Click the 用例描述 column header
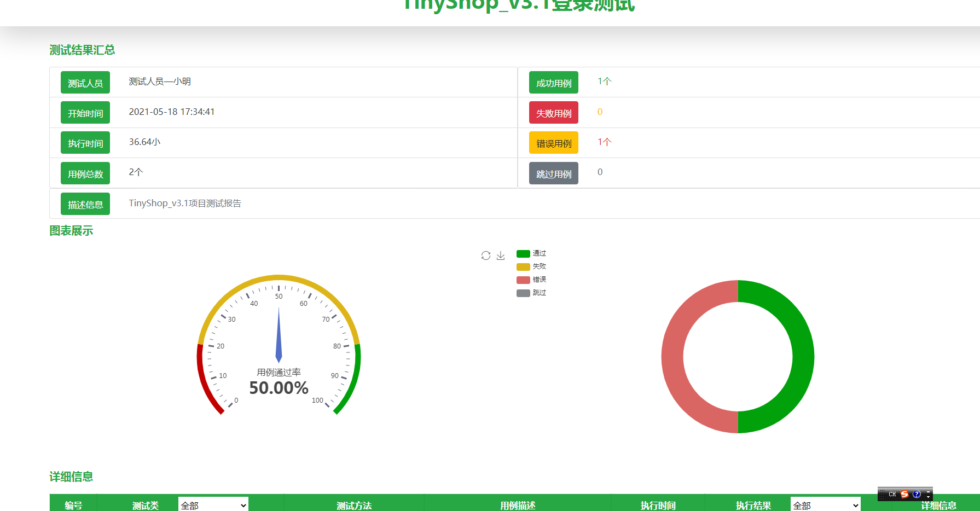Viewport: 980px width, 511px height. pyautogui.click(x=518, y=506)
